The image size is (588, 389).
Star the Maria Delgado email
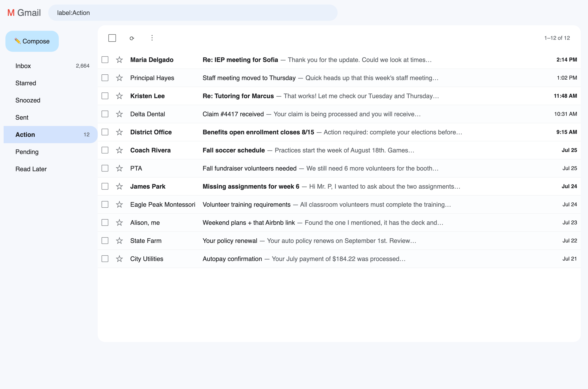119,60
